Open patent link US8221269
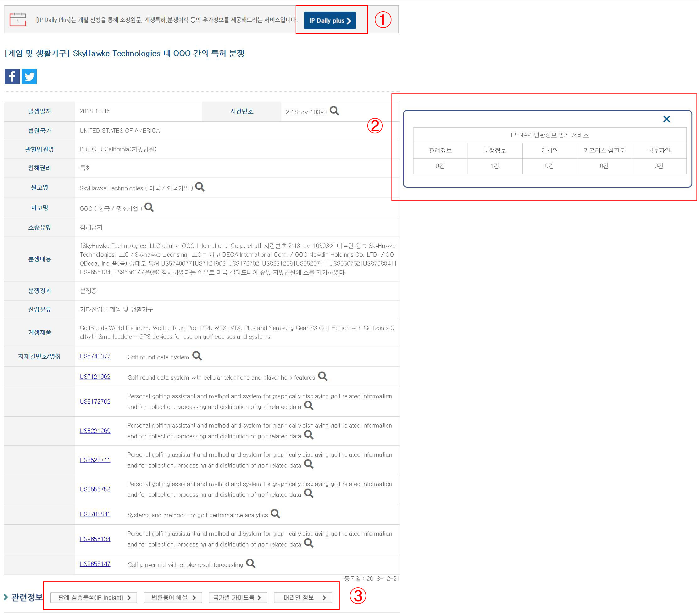The image size is (699, 616). point(95,431)
